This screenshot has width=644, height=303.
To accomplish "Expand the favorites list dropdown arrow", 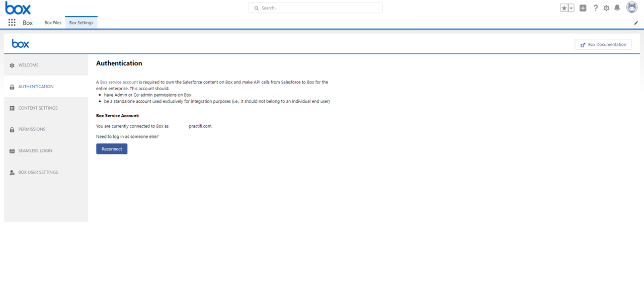I will coord(572,8).
